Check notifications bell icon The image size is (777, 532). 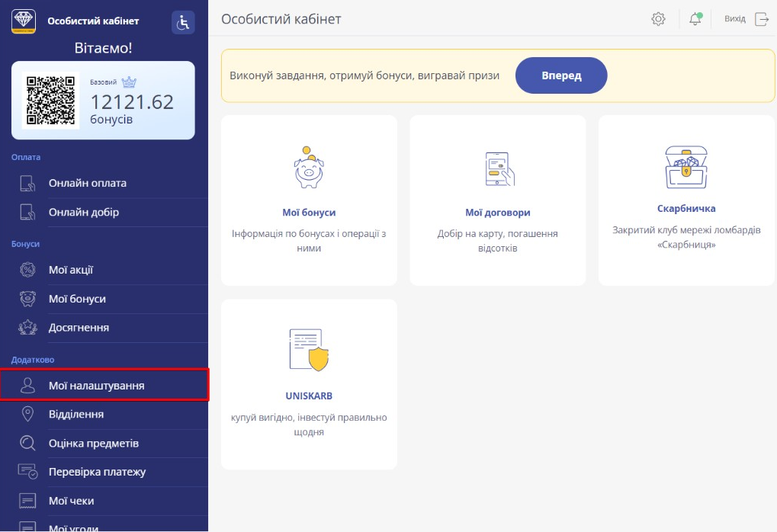tap(695, 19)
